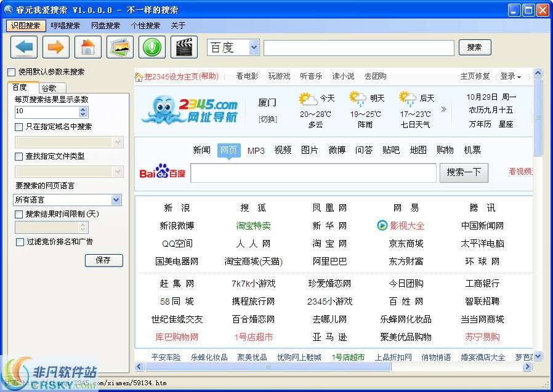
Task: Open the 万年历 calendar link
Action: (x=480, y=124)
